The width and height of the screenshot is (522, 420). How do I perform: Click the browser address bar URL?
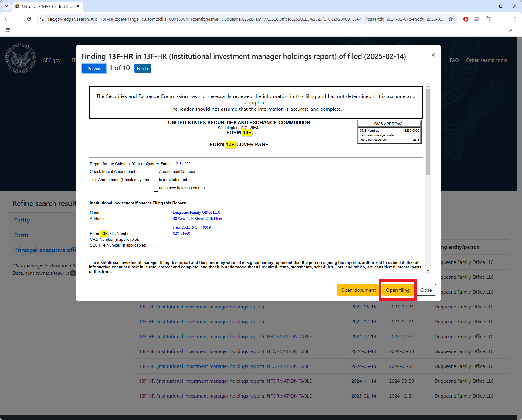(x=245, y=19)
